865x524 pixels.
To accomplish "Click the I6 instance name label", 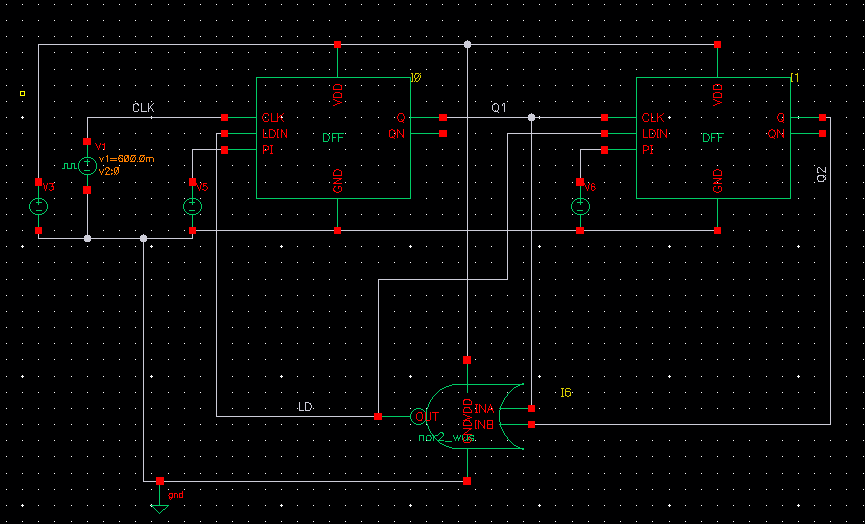I will coord(566,393).
